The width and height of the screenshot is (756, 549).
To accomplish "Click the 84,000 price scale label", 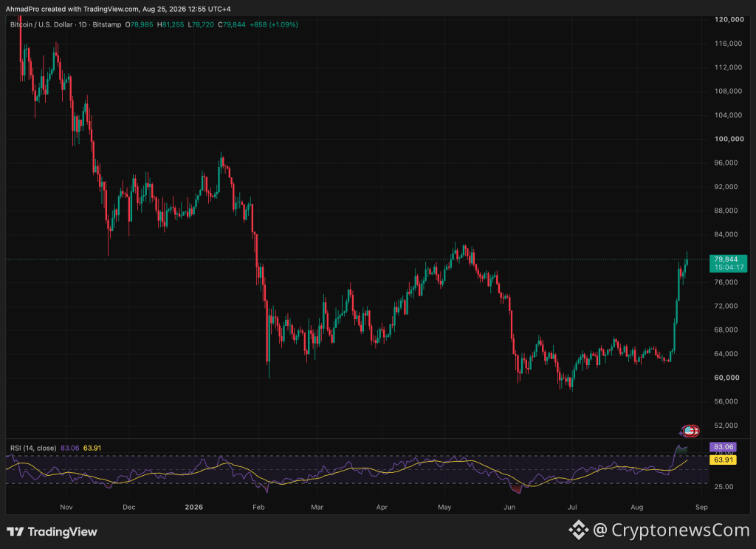I will tap(726, 234).
